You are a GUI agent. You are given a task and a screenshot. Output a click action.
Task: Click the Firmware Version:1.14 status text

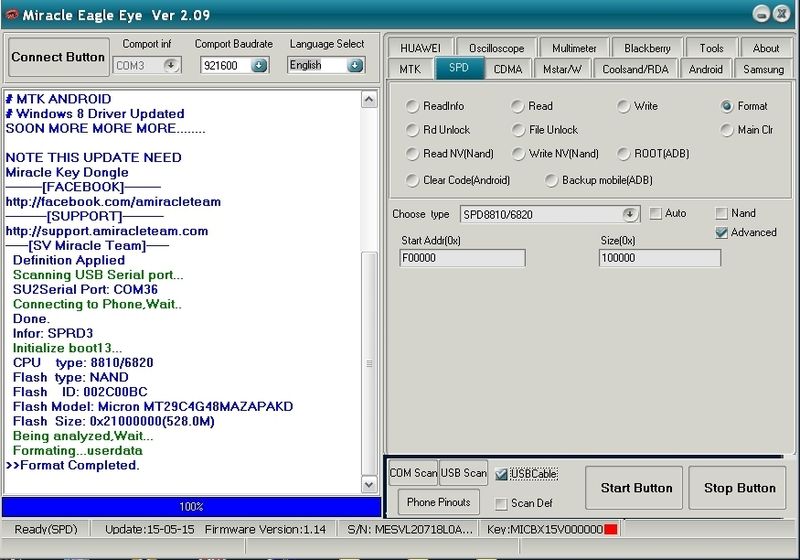(x=265, y=529)
